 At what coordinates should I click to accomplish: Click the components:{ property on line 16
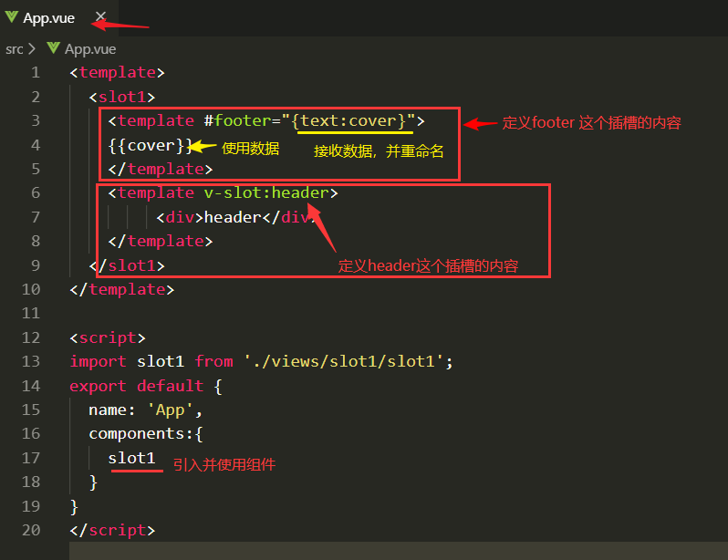pos(146,434)
